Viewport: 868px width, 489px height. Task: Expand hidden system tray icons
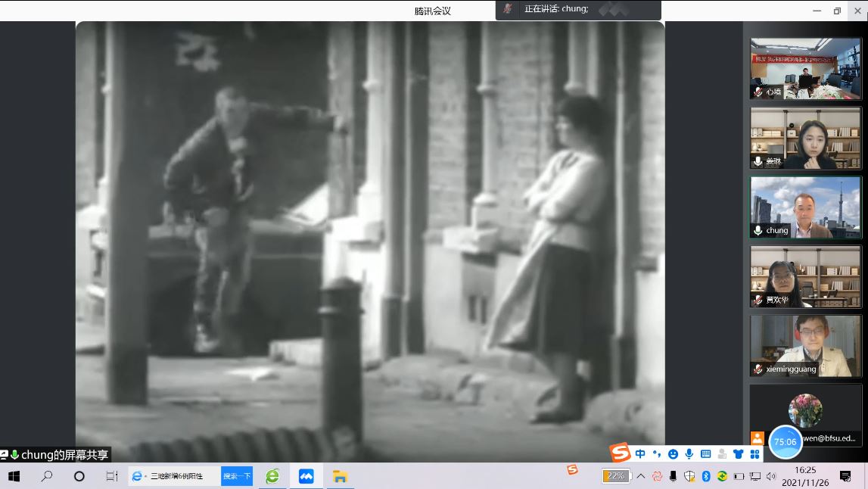point(641,476)
